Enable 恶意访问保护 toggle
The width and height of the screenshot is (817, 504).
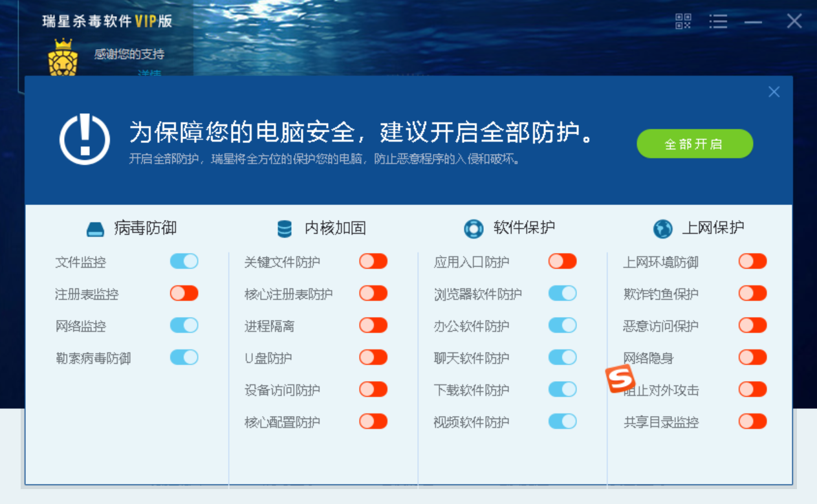point(753,325)
